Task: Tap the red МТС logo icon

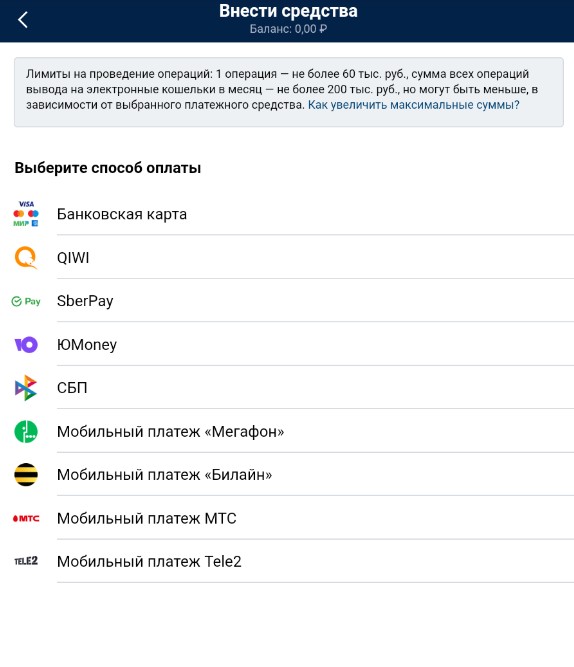Action: [x=26, y=518]
